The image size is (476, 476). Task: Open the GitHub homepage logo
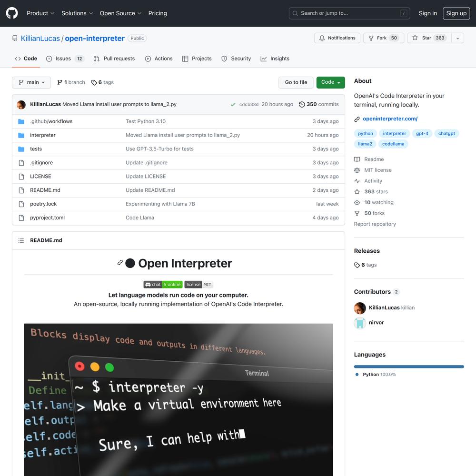[x=12, y=13]
